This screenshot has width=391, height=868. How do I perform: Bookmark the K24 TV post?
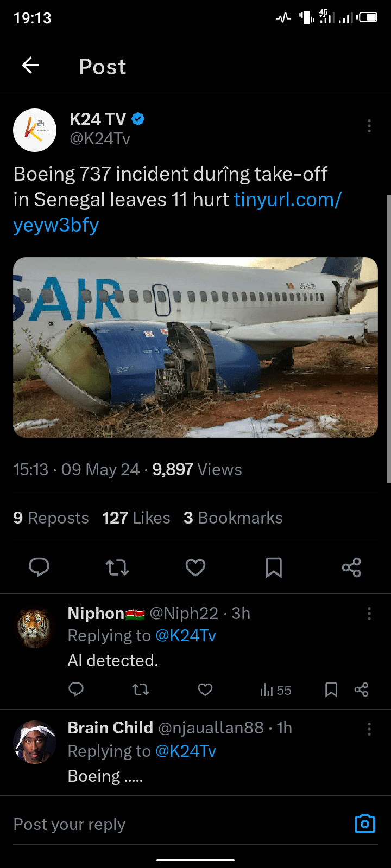(x=274, y=567)
